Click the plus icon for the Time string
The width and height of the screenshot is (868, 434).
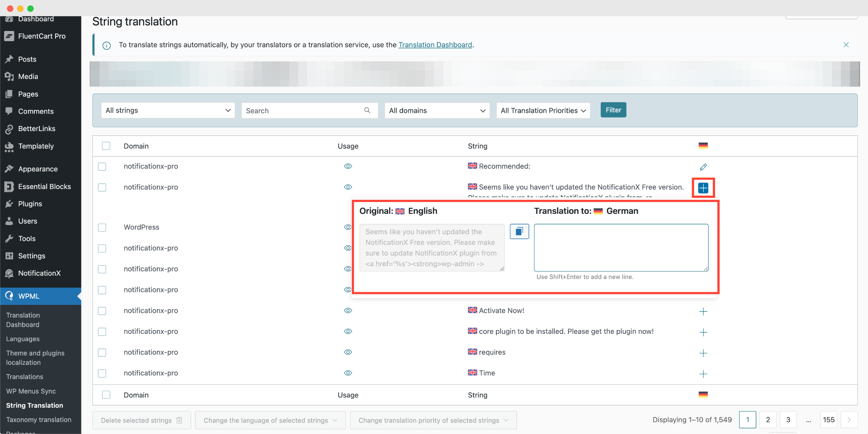tap(703, 374)
